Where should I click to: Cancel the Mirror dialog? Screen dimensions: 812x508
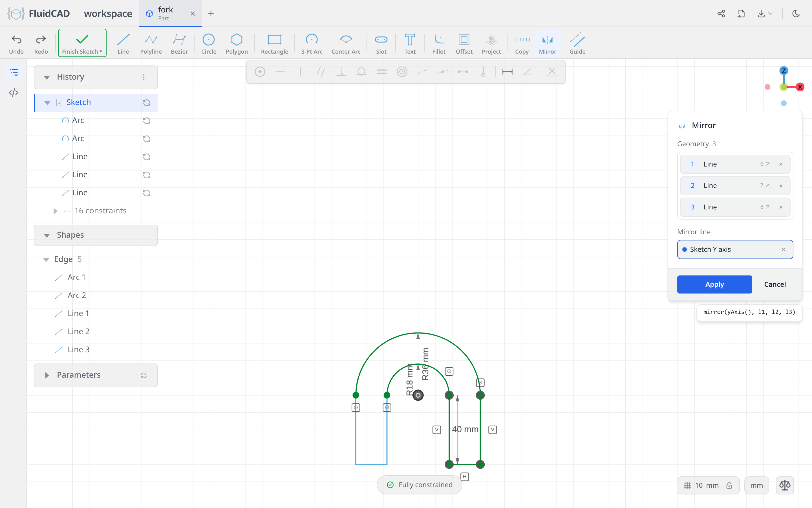(775, 284)
